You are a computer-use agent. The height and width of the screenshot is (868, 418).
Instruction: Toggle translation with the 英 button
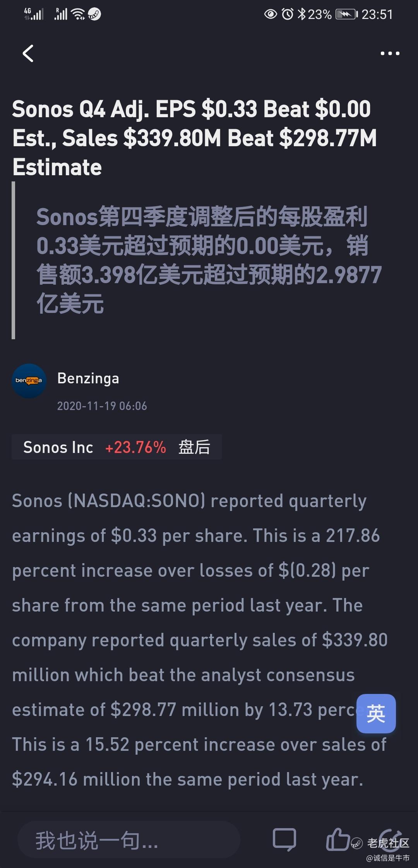376,714
